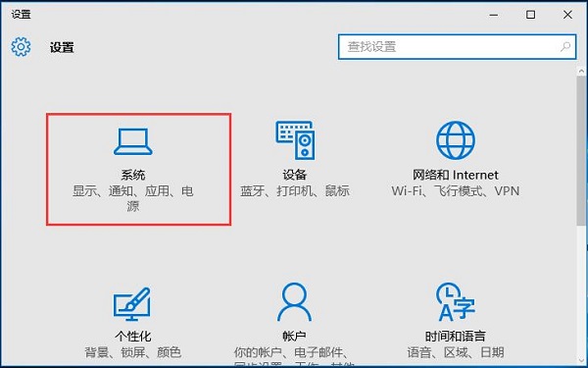The image size is (588, 368).
Task: Open the 个性化 paintbrush monitor icon
Action: (132, 304)
